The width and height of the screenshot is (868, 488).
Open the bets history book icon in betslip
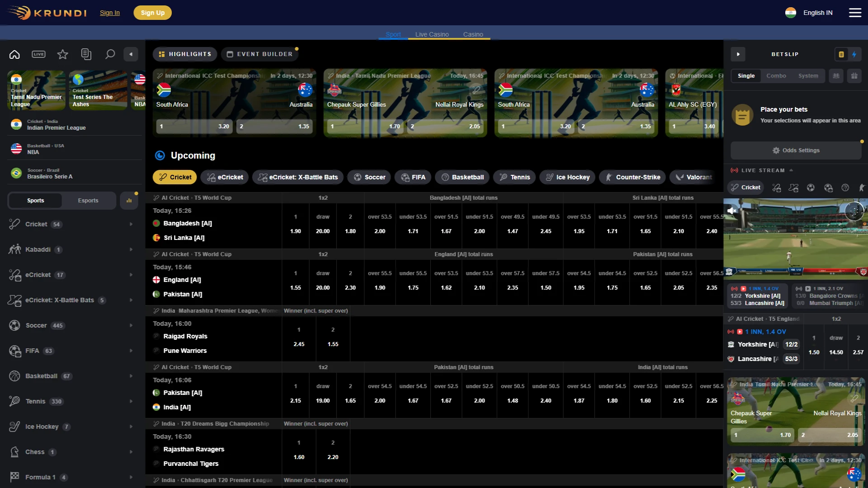836,76
